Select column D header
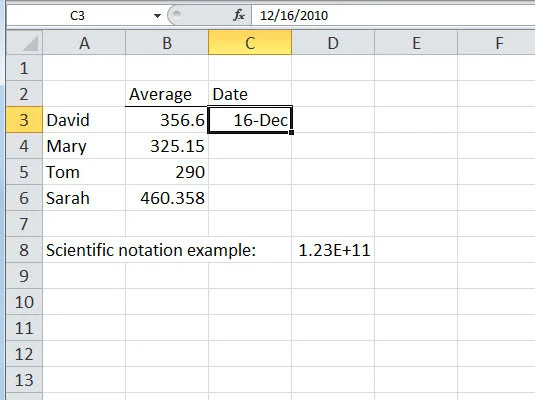The image size is (535, 400). (333, 43)
